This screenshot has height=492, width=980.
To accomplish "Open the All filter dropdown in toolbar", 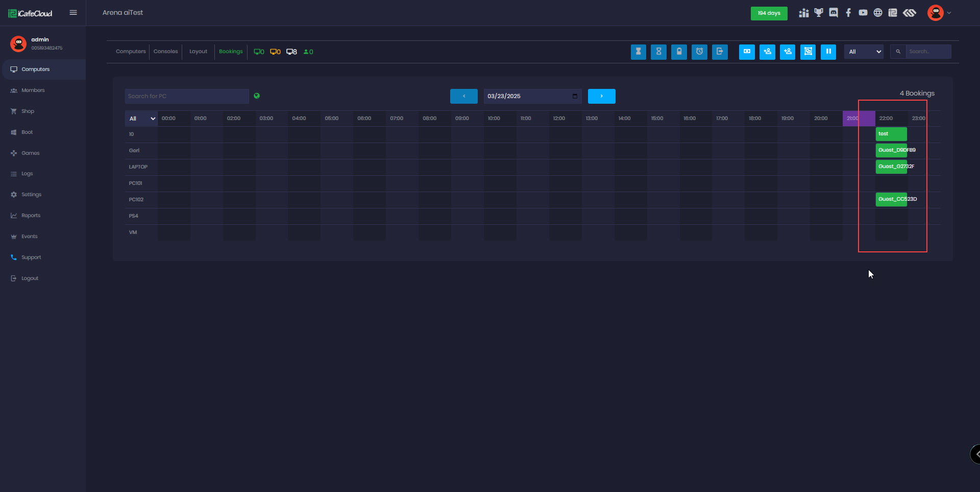I will coord(864,52).
